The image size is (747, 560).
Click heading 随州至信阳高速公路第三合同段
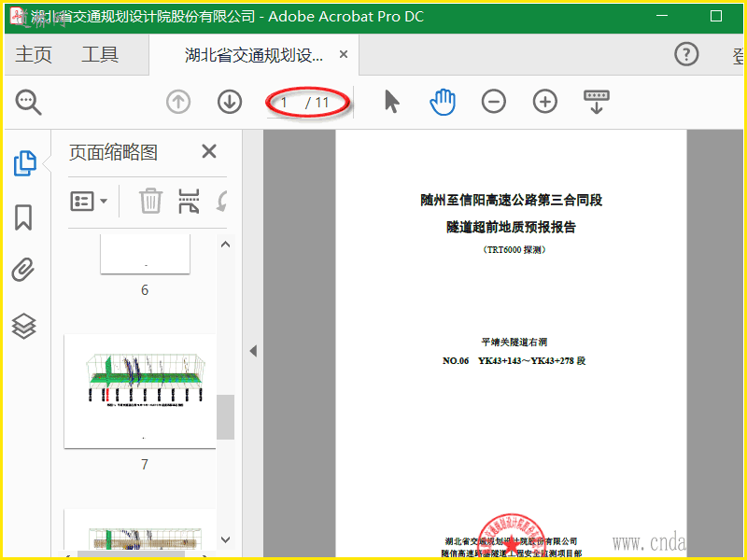click(511, 200)
